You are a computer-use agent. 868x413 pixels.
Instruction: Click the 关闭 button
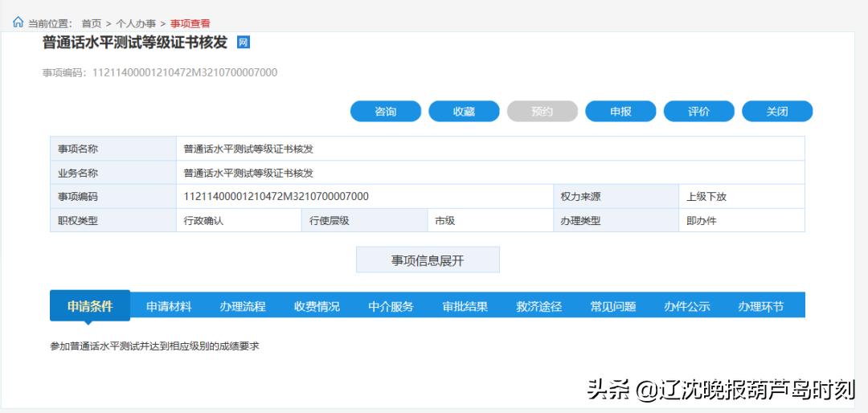click(x=777, y=111)
